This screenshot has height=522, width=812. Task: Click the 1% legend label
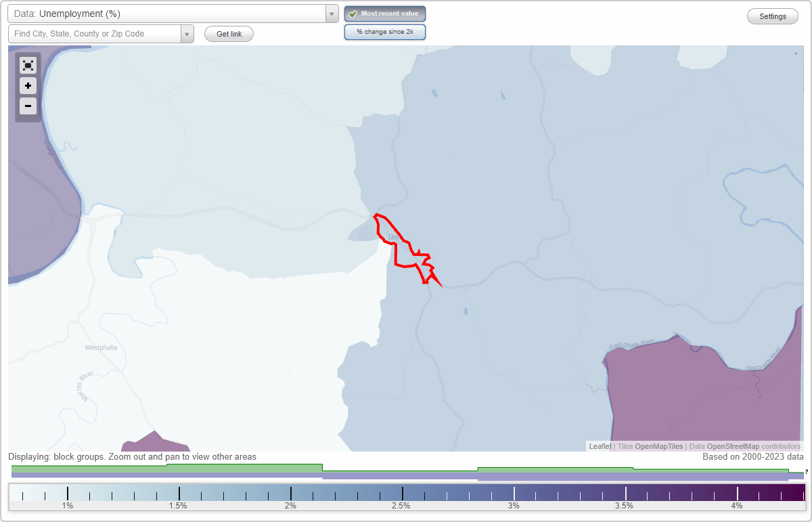pos(68,506)
